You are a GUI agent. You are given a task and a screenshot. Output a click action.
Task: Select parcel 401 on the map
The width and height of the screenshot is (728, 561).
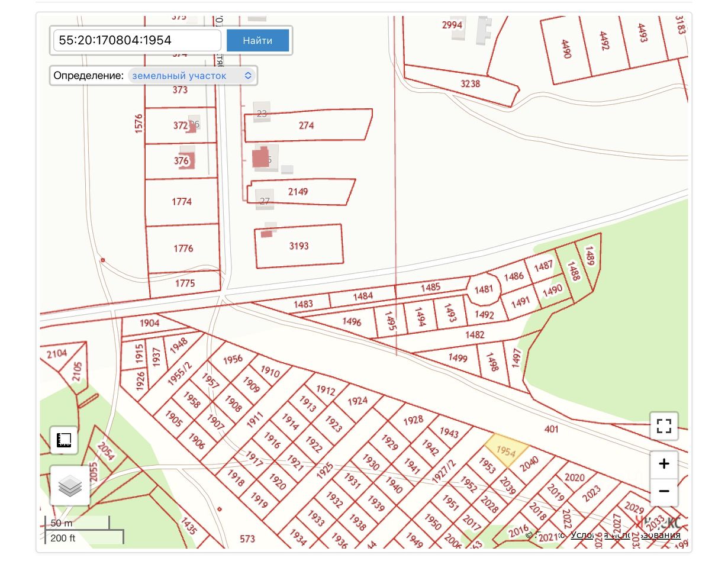(x=551, y=429)
